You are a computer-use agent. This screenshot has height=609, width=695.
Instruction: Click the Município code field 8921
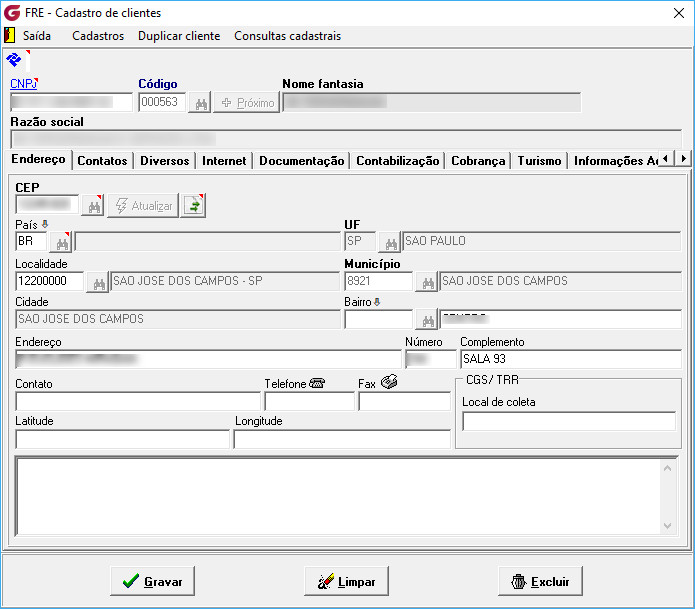(x=379, y=281)
